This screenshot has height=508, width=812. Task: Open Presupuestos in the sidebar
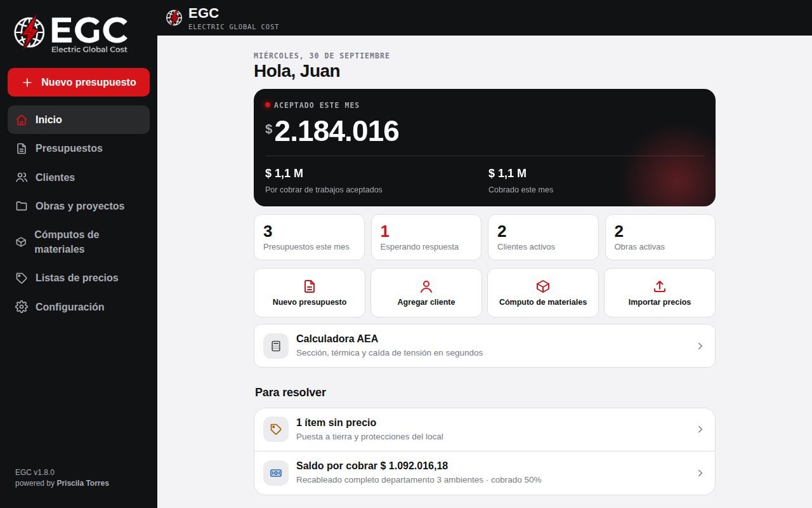79,149
